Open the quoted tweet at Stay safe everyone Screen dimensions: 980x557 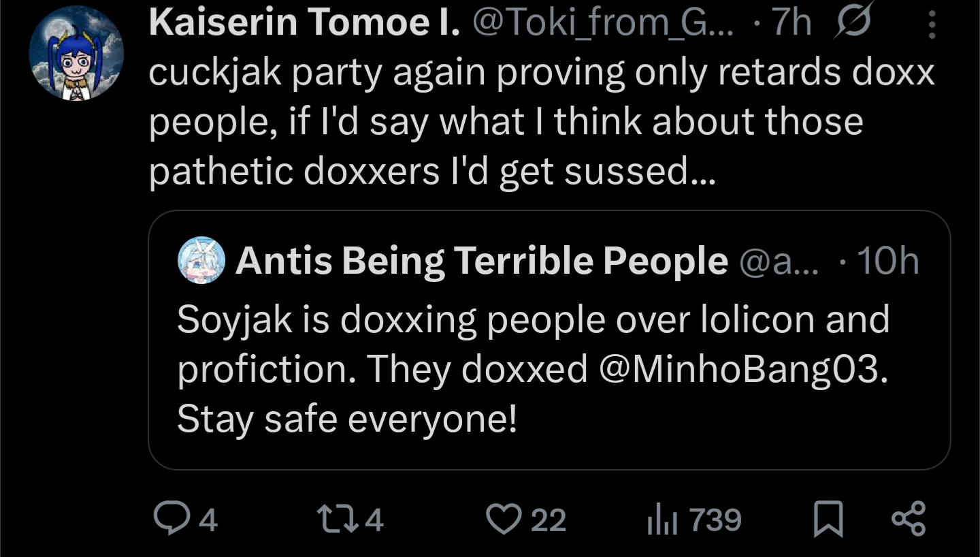click(x=347, y=419)
